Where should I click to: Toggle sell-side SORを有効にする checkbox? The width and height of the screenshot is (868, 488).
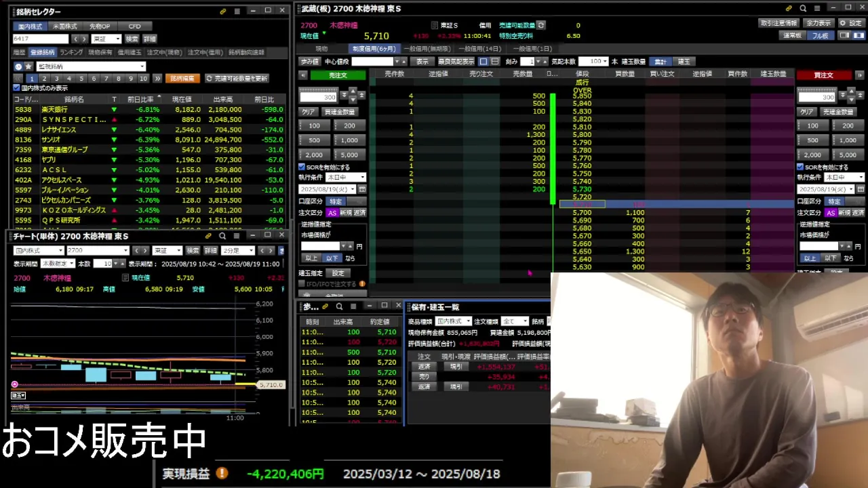click(302, 167)
